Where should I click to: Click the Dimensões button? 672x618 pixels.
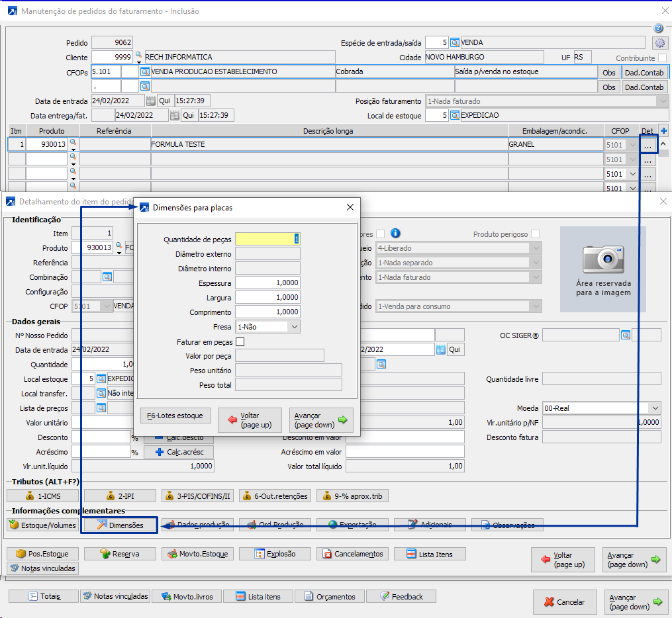[119, 525]
